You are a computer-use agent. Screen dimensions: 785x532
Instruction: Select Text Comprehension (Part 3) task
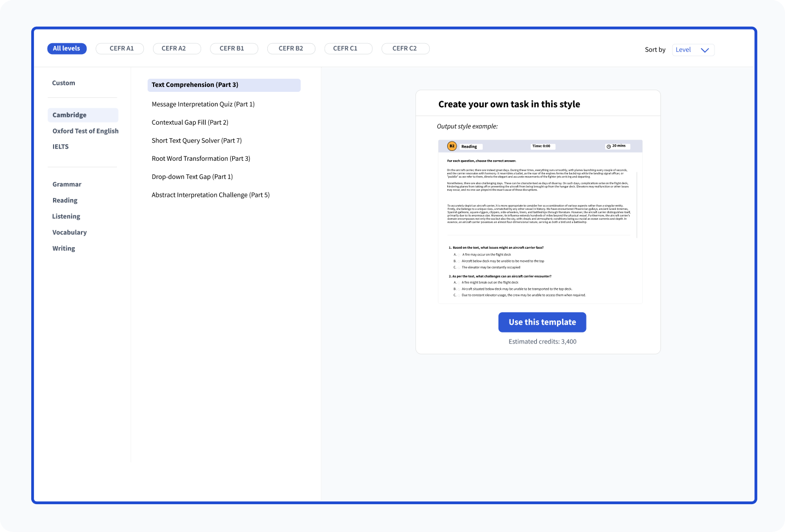tap(195, 85)
